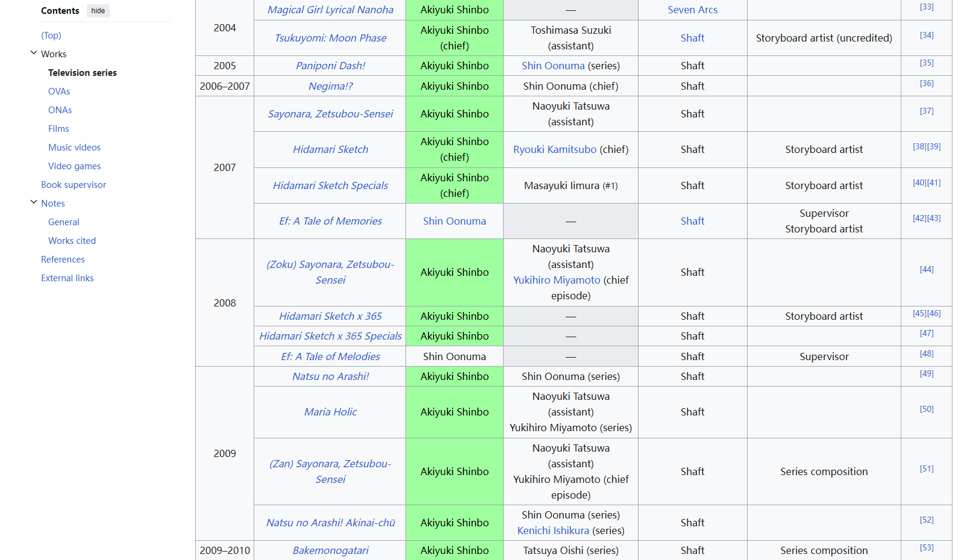Open Hidamari Sketch x 365 Specials article
Image resolution: width=973 pixels, height=560 pixels.
click(x=330, y=336)
